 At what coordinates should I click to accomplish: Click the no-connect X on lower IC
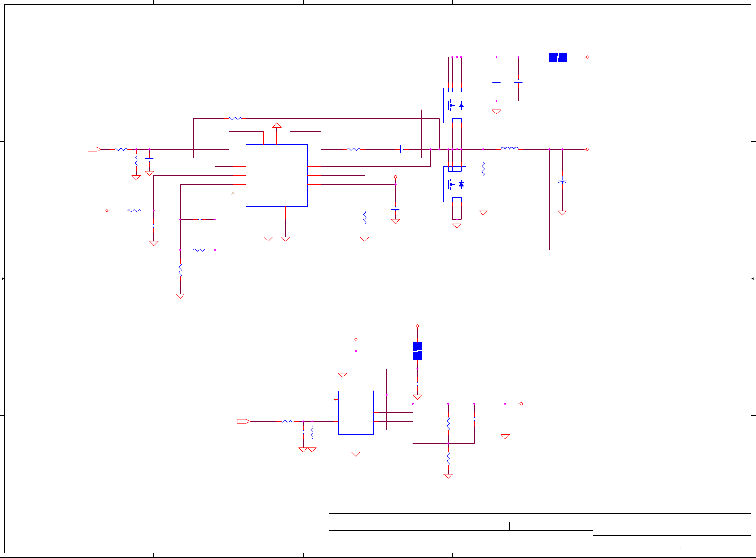click(x=334, y=400)
